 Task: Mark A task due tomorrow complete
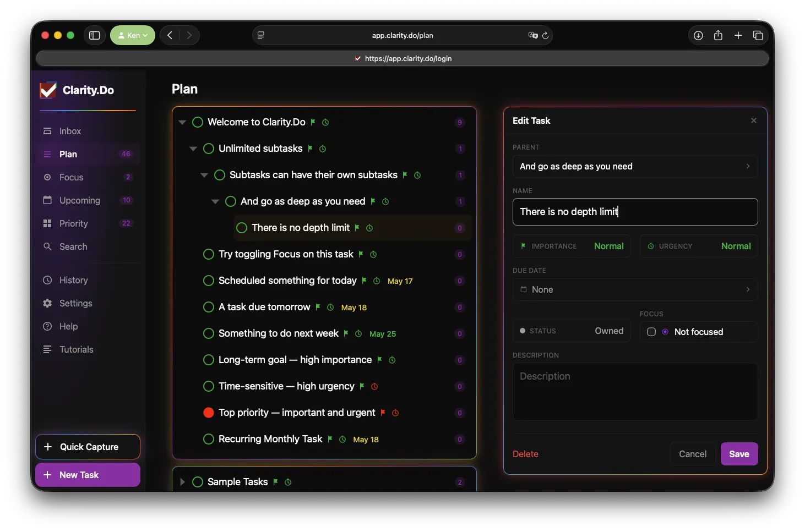209,307
